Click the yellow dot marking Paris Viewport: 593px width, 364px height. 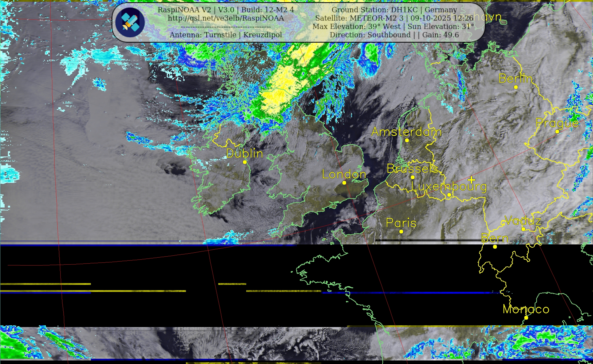click(401, 231)
